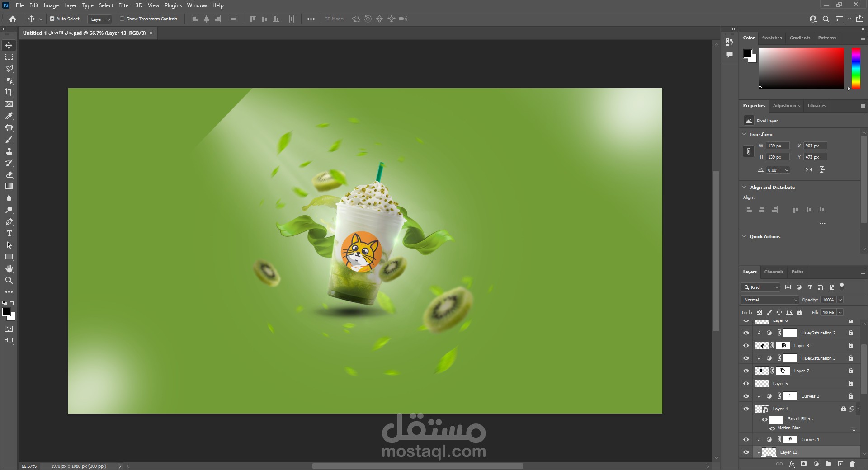Switch to the Adjustments tab
This screenshot has width=868, height=470.
tap(786, 106)
